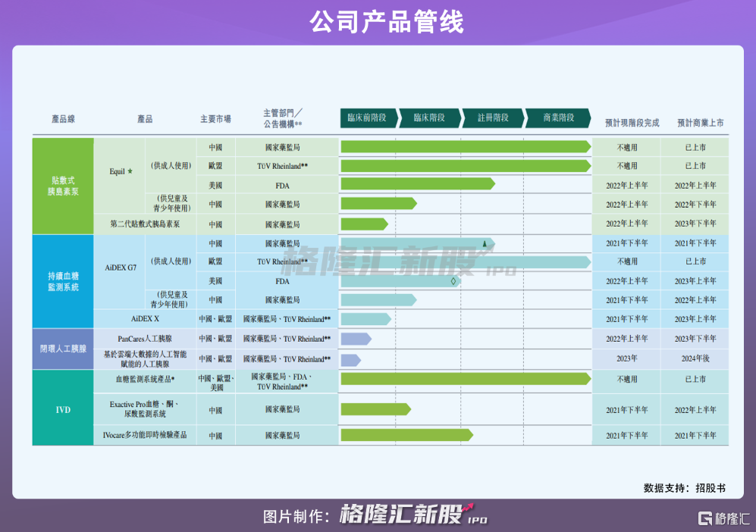Click the 格隆汇新股 IPO logo in footer
Image resolution: width=756 pixels, height=532 pixels.
point(413,515)
